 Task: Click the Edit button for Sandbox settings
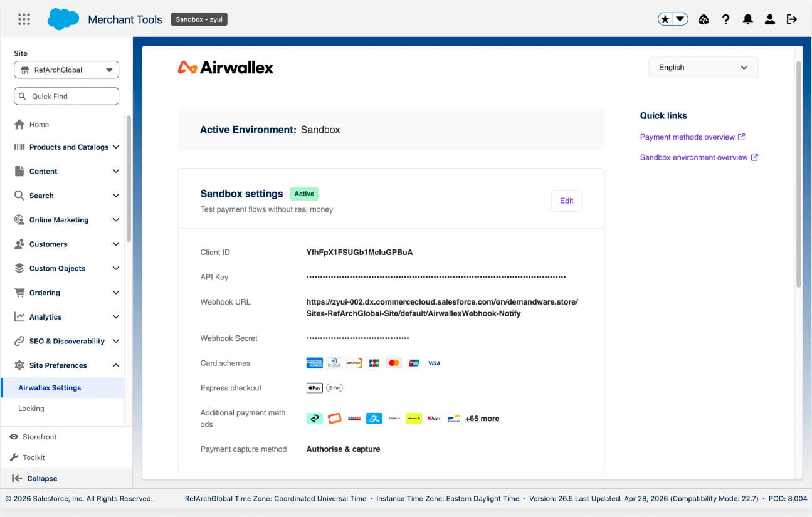(x=566, y=201)
